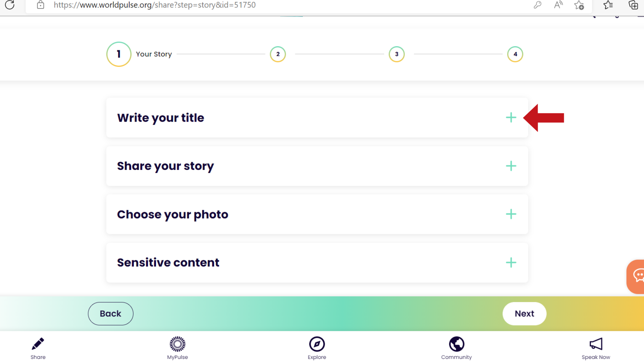The width and height of the screenshot is (644, 362).
Task: Open browser Read Aloud icon
Action: pyautogui.click(x=558, y=5)
